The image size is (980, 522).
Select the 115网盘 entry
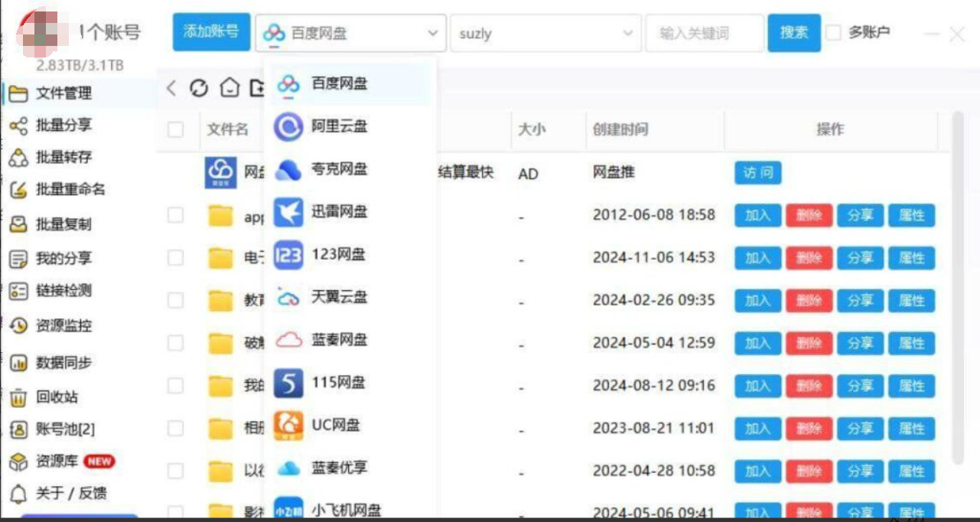pyautogui.click(x=338, y=383)
